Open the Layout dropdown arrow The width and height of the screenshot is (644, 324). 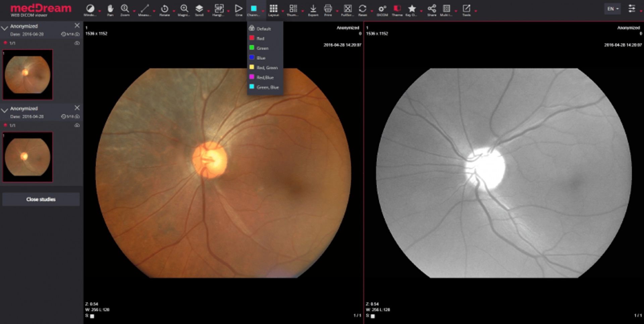click(x=282, y=11)
